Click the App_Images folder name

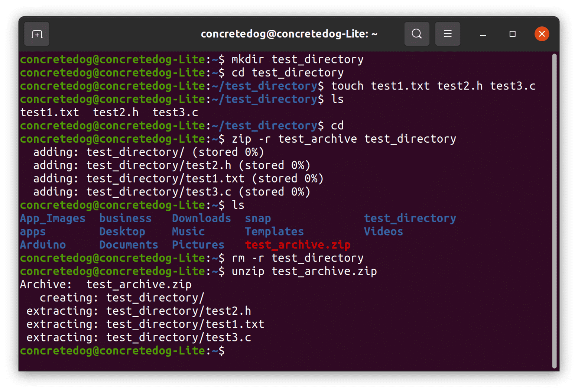(x=53, y=218)
